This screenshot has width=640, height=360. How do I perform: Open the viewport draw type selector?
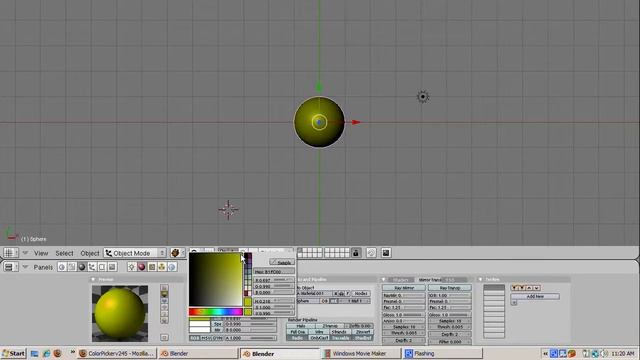tap(178, 253)
